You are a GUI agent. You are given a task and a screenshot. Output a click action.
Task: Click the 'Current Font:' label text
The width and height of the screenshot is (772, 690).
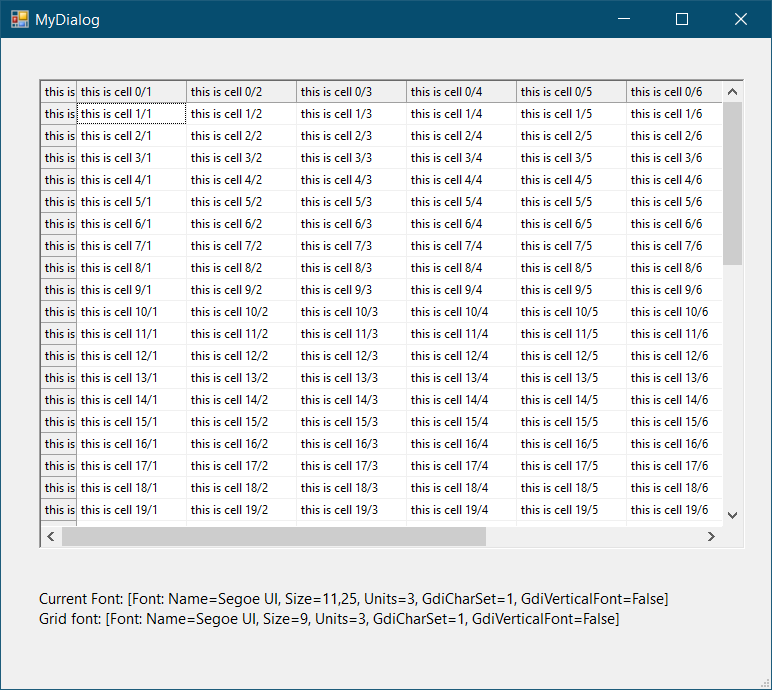(81, 599)
